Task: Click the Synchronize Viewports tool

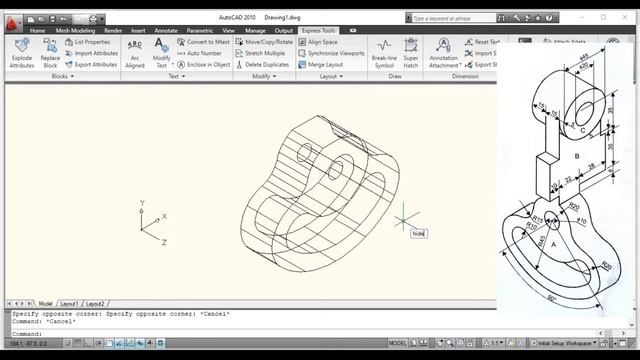Action: pos(331,53)
